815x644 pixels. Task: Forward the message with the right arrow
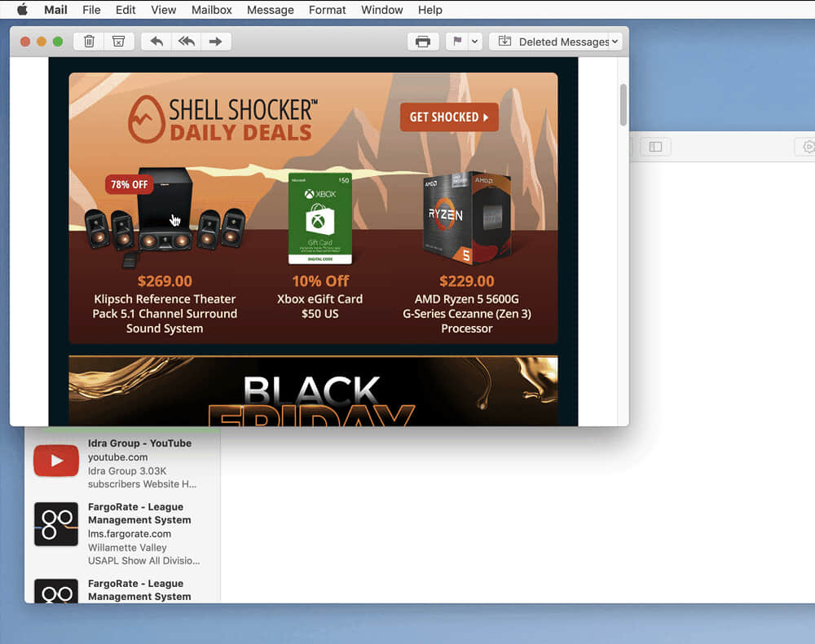pos(216,42)
